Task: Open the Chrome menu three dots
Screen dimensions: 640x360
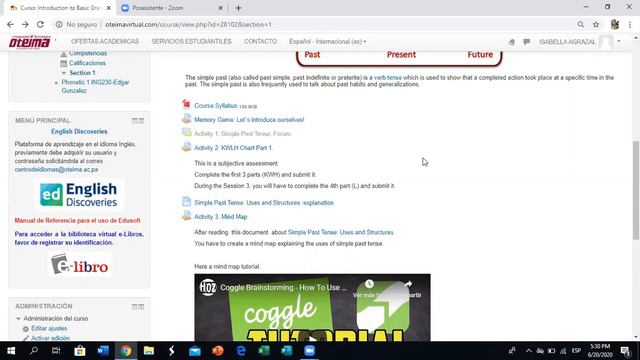Action: coord(630,24)
